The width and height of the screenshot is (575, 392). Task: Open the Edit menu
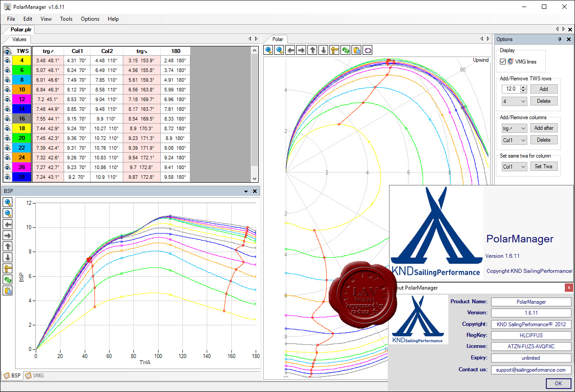point(28,19)
